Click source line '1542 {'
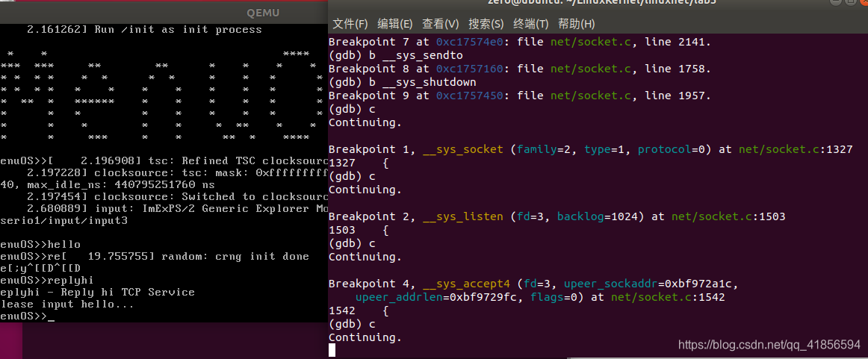 tap(359, 311)
